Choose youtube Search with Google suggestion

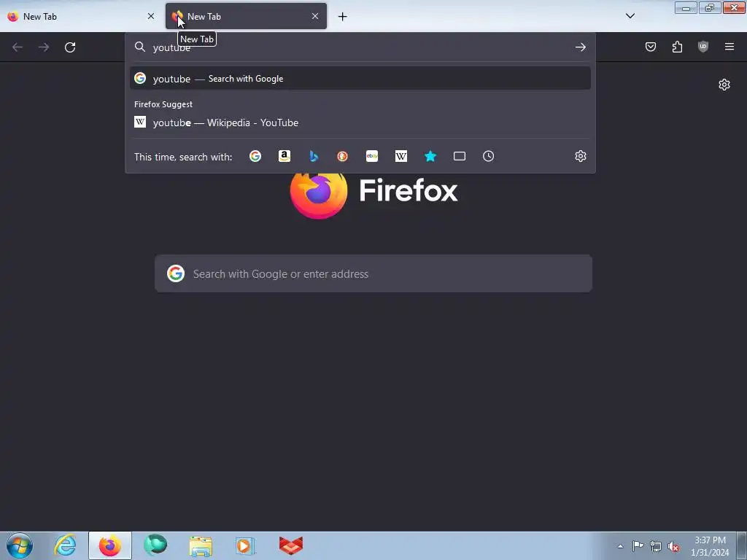[360, 79]
